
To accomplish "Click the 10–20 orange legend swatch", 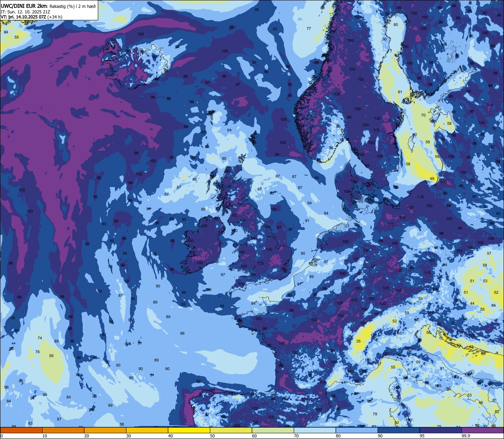I will pyautogui.click(x=63, y=430).
